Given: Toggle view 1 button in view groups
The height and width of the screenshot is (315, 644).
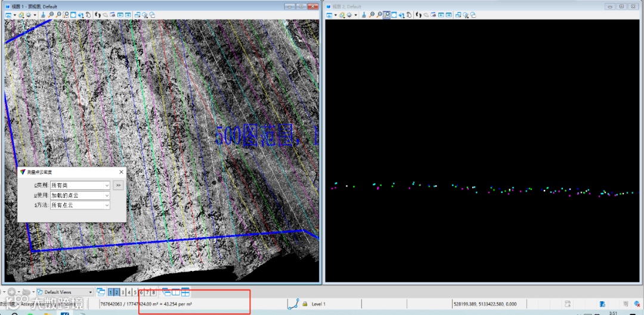Looking at the screenshot, I should click(110, 292).
